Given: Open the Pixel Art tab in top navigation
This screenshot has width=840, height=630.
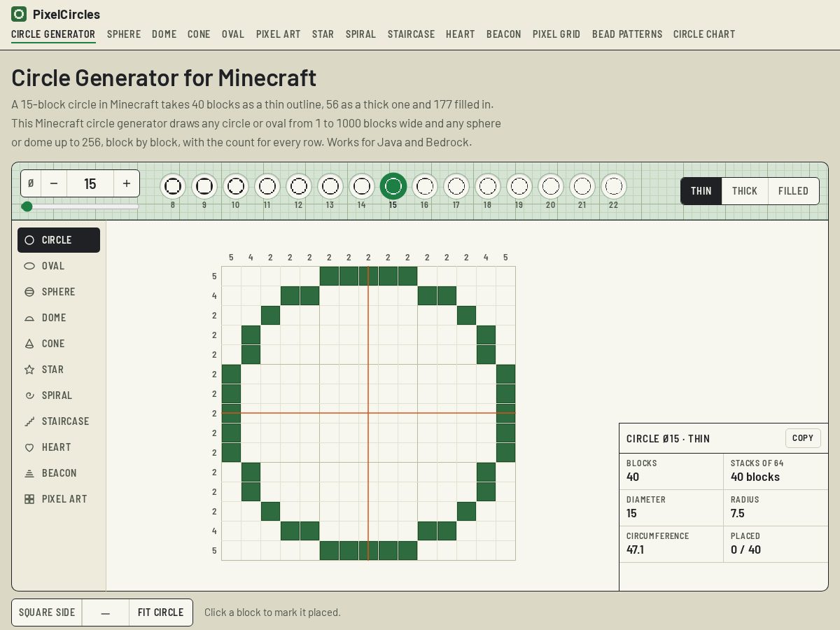Looking at the screenshot, I should [x=279, y=34].
